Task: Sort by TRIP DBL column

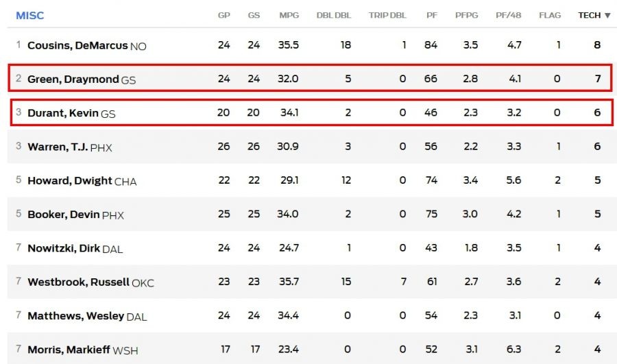Action: pos(387,15)
